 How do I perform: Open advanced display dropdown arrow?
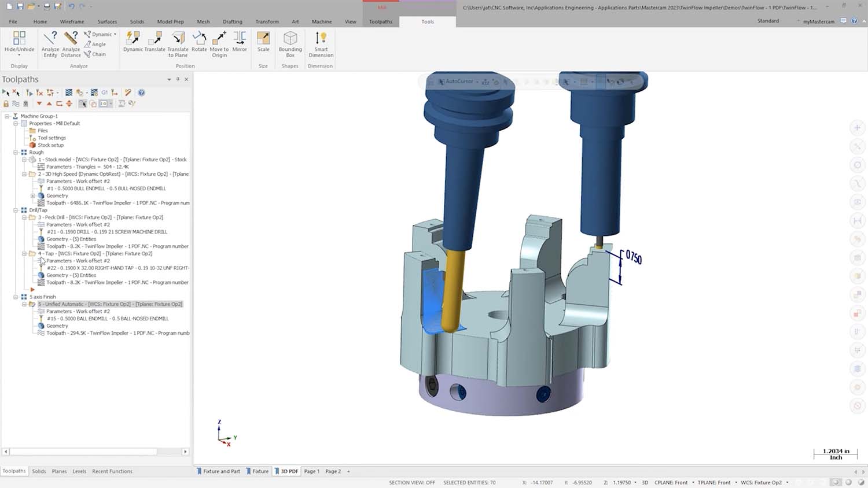(111, 103)
